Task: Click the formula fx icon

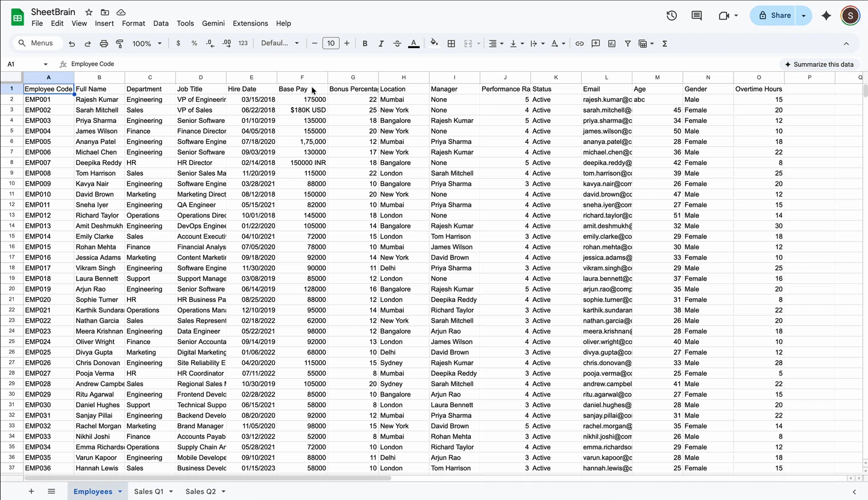Action: tap(63, 64)
